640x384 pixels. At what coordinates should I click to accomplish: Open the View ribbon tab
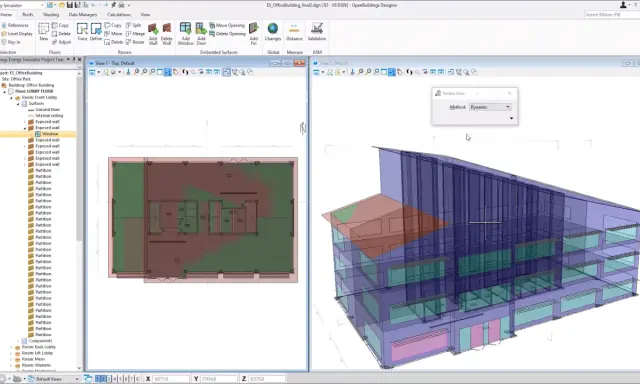(x=145, y=15)
